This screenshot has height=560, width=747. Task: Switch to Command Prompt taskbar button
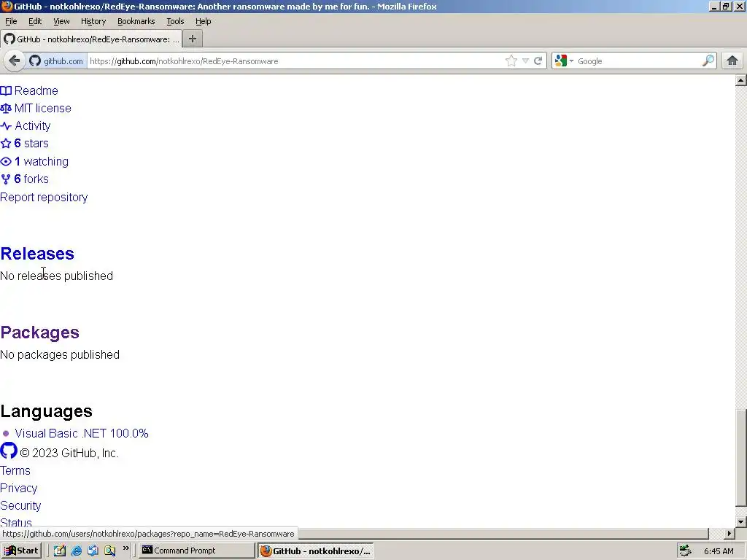197,551
